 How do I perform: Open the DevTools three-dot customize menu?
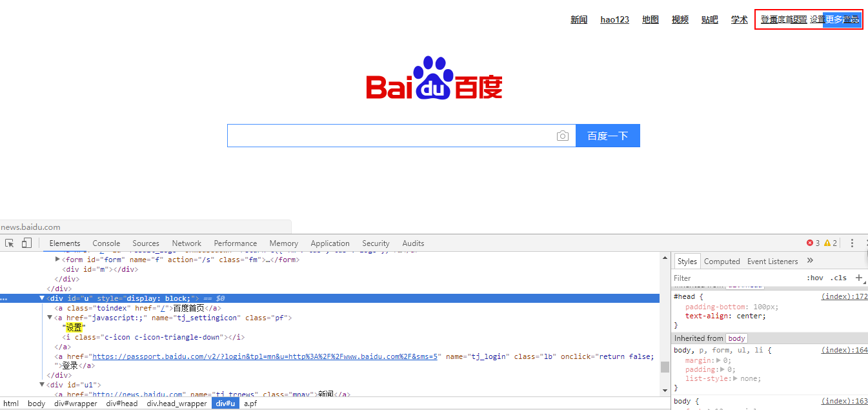click(852, 243)
